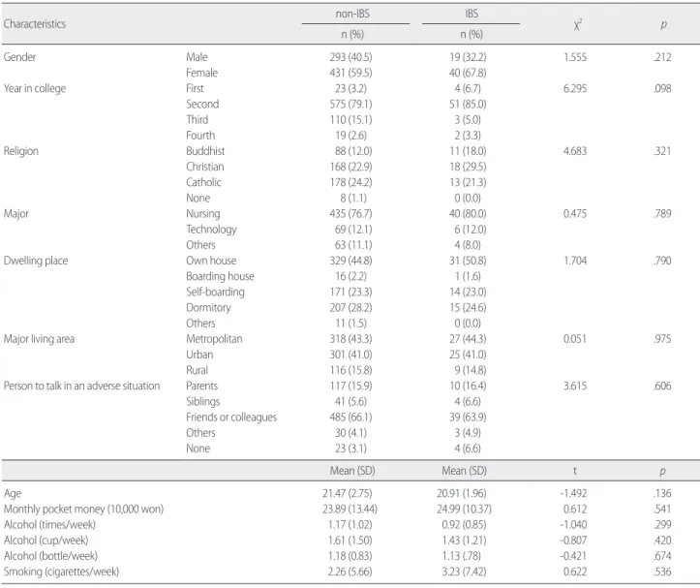Screen dimensions: 700x588
Task: Click the 'Gender' row label
Action: tap(19, 57)
